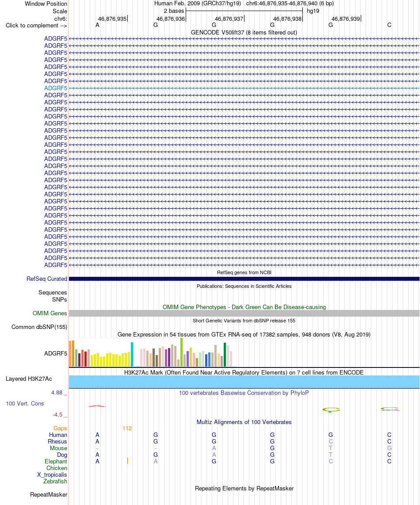Click the Common dbSNP(155) label
This screenshot has width=420, height=505.
(x=39, y=327)
